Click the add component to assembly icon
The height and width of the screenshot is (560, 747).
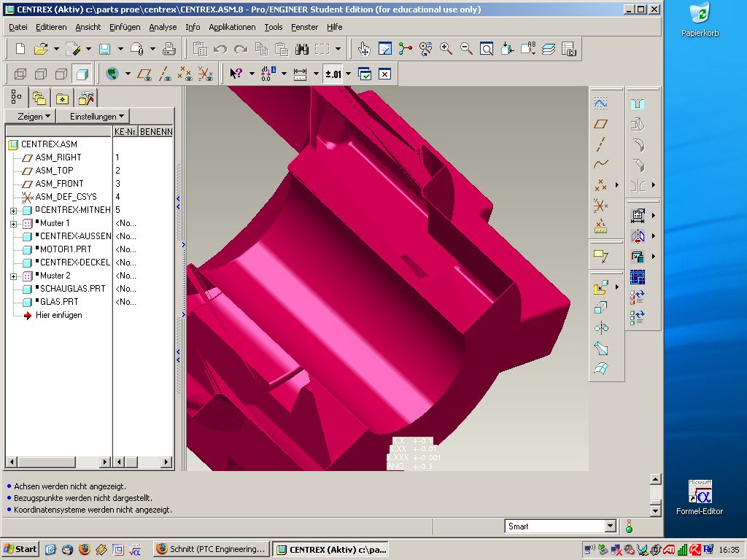point(601,287)
